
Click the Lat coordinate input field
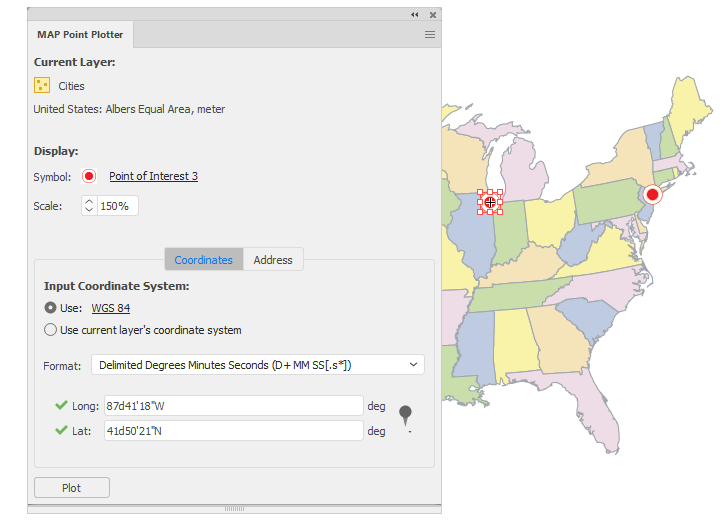tap(234, 431)
